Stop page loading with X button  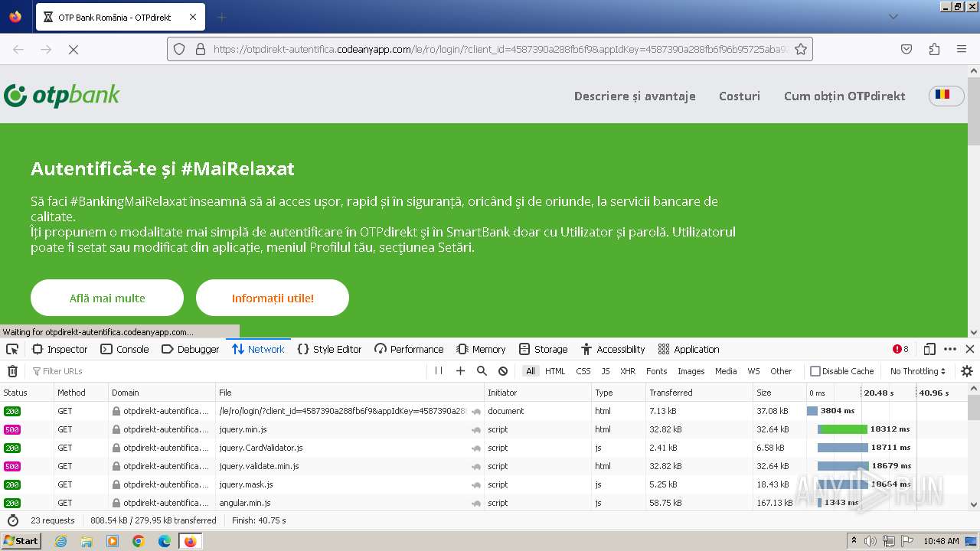tap(73, 49)
